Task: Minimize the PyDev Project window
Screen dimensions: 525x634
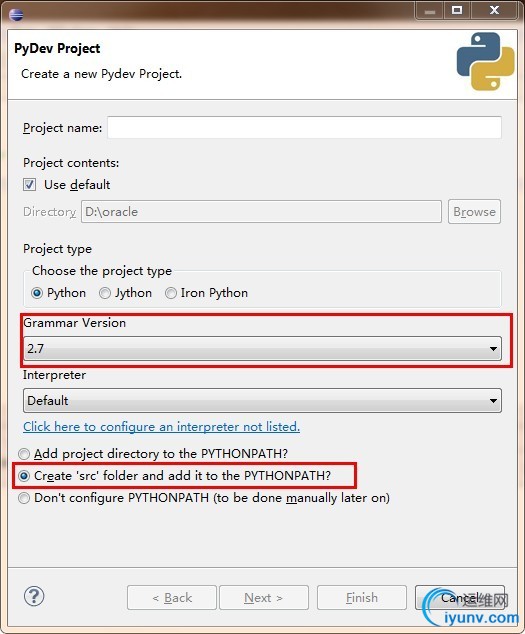Action: [430, 11]
